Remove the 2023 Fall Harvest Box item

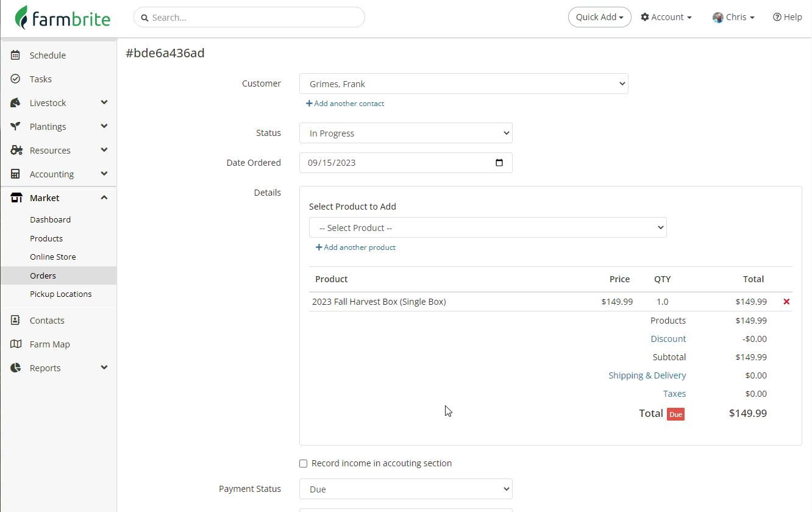coord(786,302)
